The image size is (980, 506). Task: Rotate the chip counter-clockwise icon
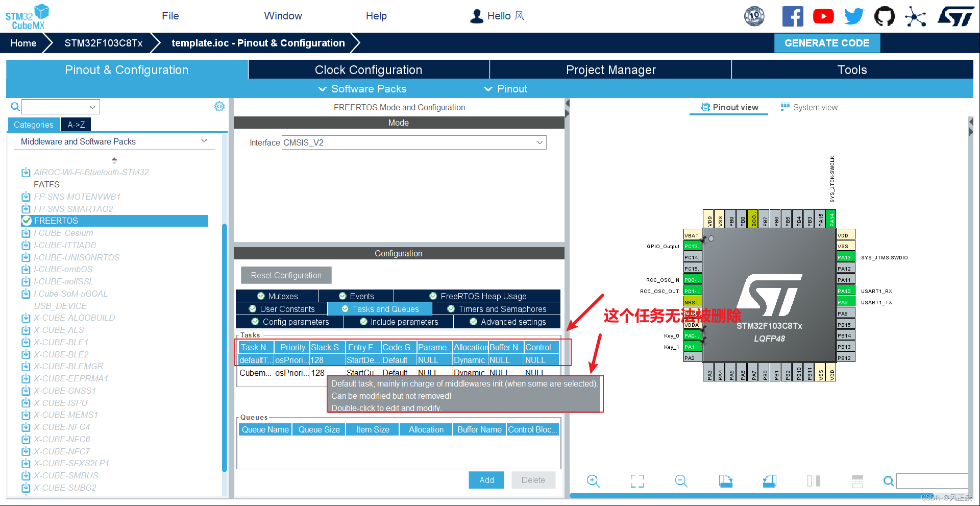pos(770,481)
